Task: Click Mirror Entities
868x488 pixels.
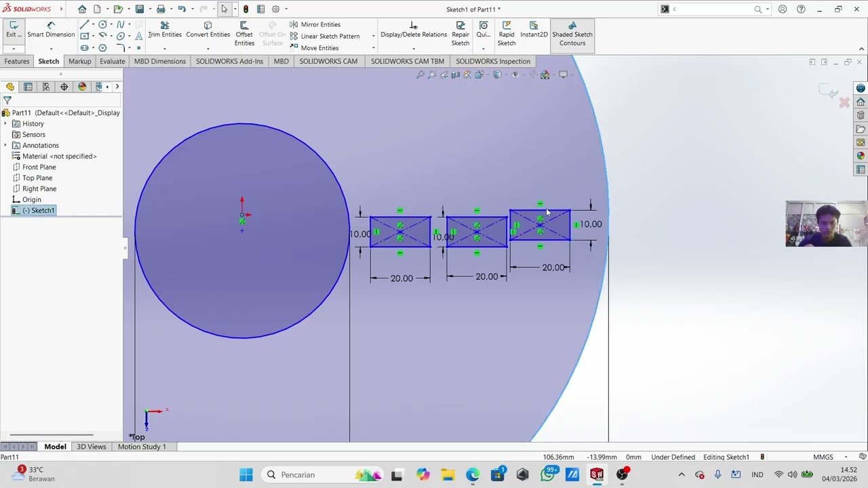Action: (315, 24)
